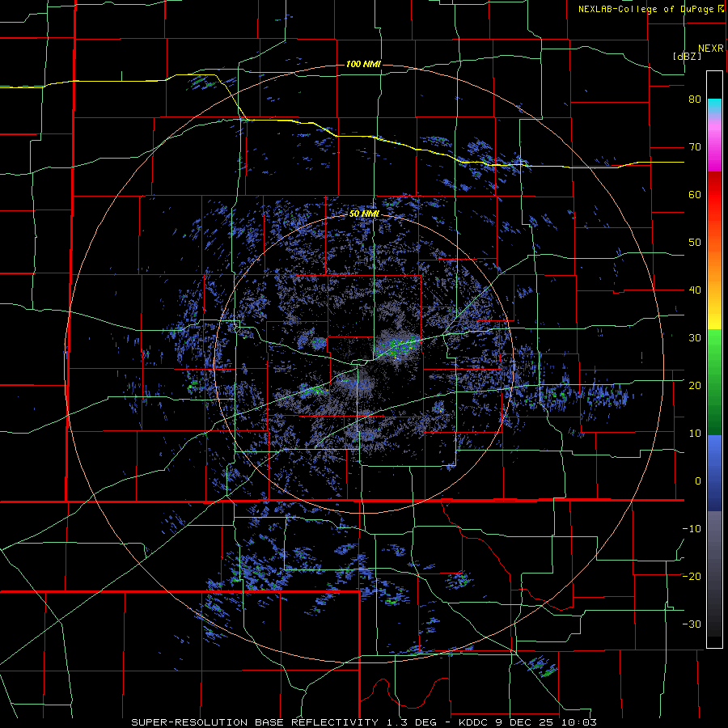728x728 pixels.
Task: Click the 0 value on the dBZ scale
Action: pos(698,481)
